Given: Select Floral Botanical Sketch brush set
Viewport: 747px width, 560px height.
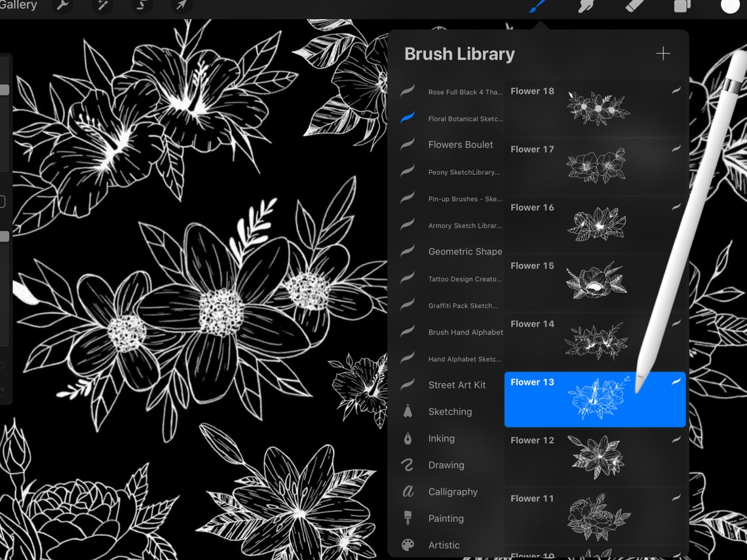Looking at the screenshot, I should 451,119.
